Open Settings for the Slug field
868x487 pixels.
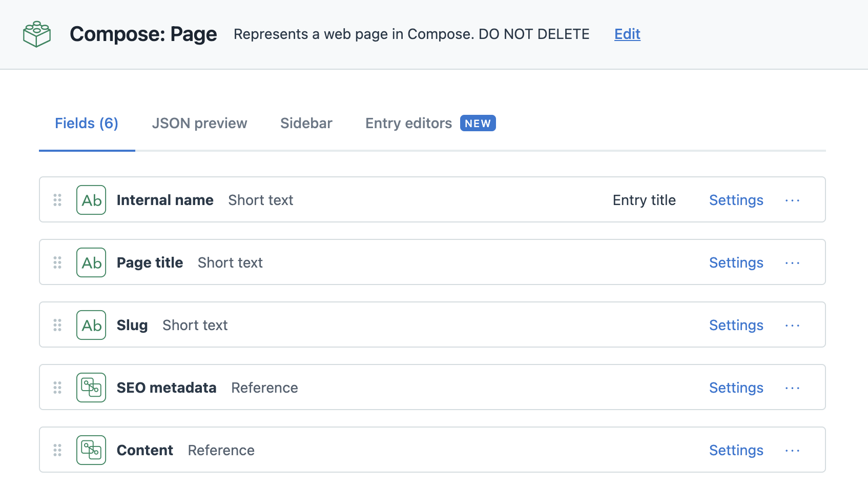(x=736, y=325)
